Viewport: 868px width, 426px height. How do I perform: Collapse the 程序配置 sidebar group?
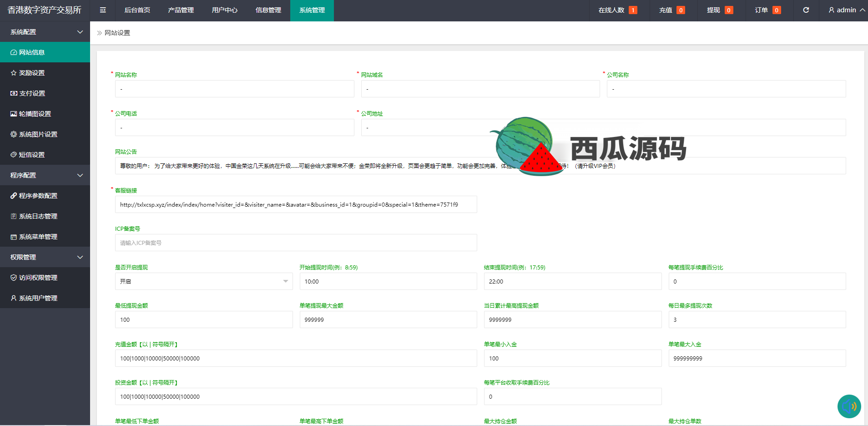tap(45, 175)
